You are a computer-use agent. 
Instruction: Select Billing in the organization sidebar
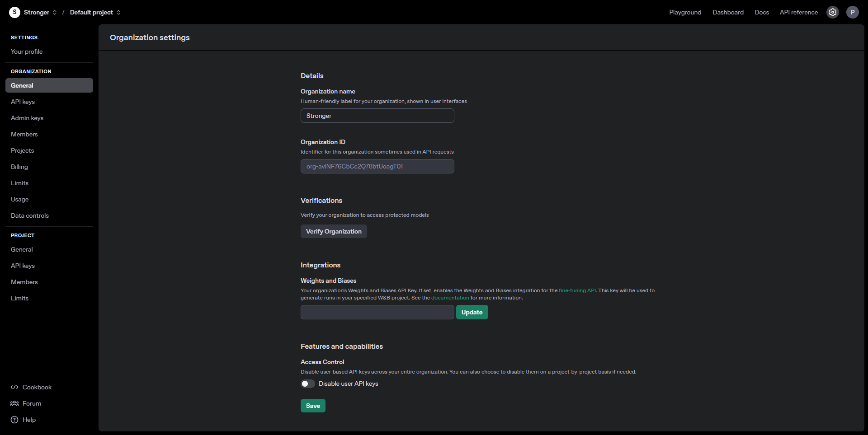(x=19, y=167)
